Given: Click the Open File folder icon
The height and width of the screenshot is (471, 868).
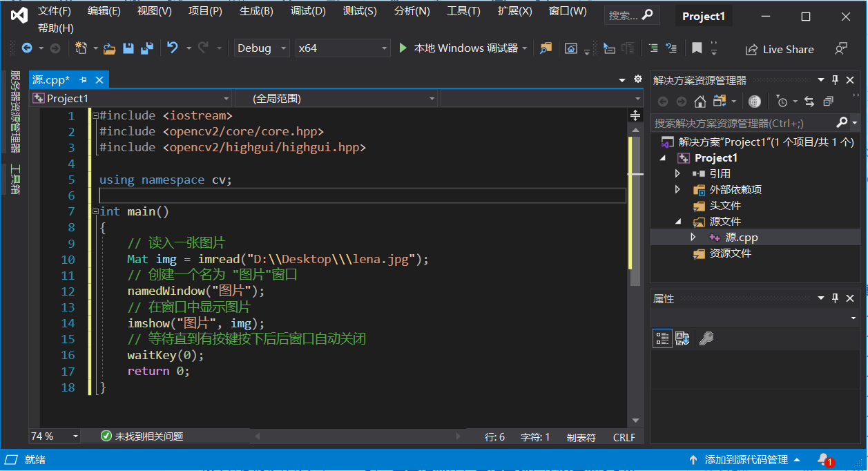Looking at the screenshot, I should 109,48.
